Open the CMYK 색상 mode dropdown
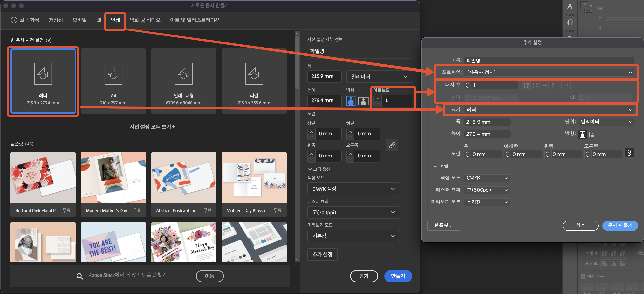644x294 pixels. pyautogui.click(x=353, y=189)
